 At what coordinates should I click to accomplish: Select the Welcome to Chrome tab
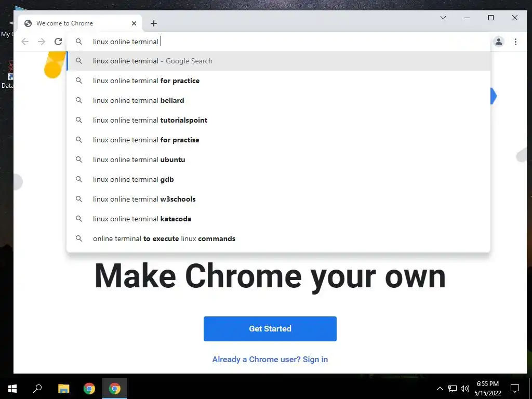click(79, 23)
